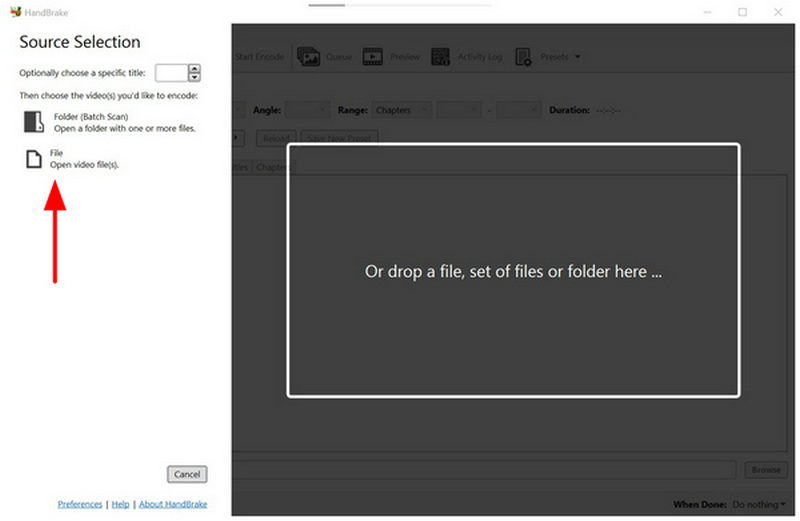Increase title number with up stepper arrow
Screen dimensions: 800x521
pos(194,68)
